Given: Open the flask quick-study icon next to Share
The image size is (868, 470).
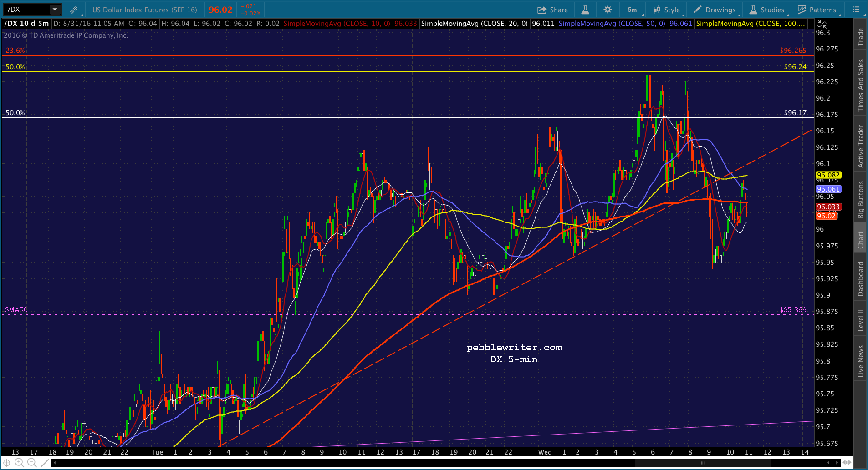Looking at the screenshot, I should pos(585,10).
